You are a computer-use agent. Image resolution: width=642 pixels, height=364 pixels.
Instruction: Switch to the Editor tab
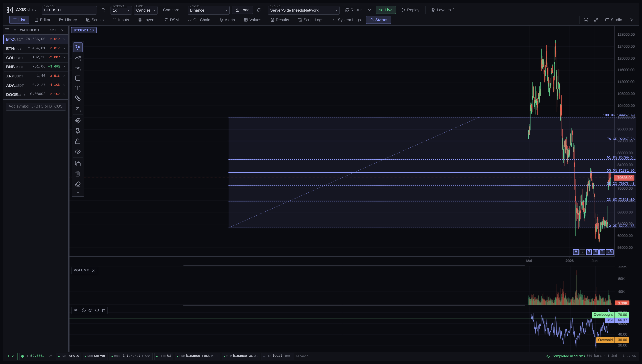(43, 20)
